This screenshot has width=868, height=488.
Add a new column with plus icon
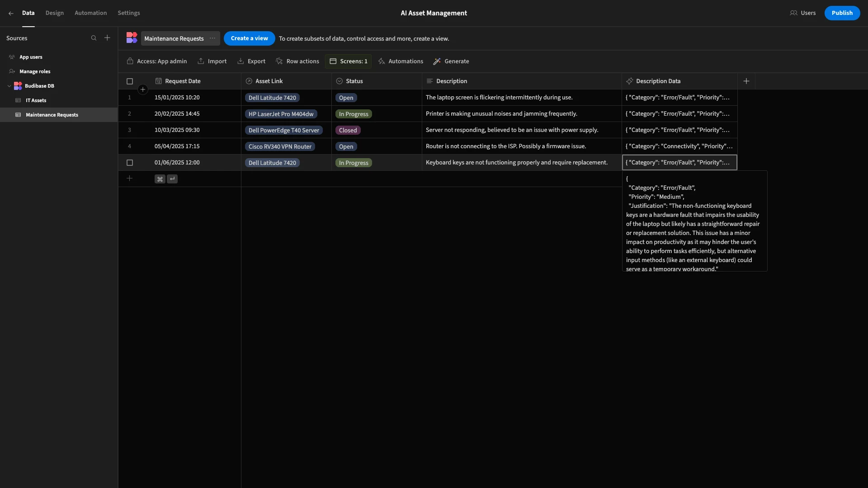(746, 81)
